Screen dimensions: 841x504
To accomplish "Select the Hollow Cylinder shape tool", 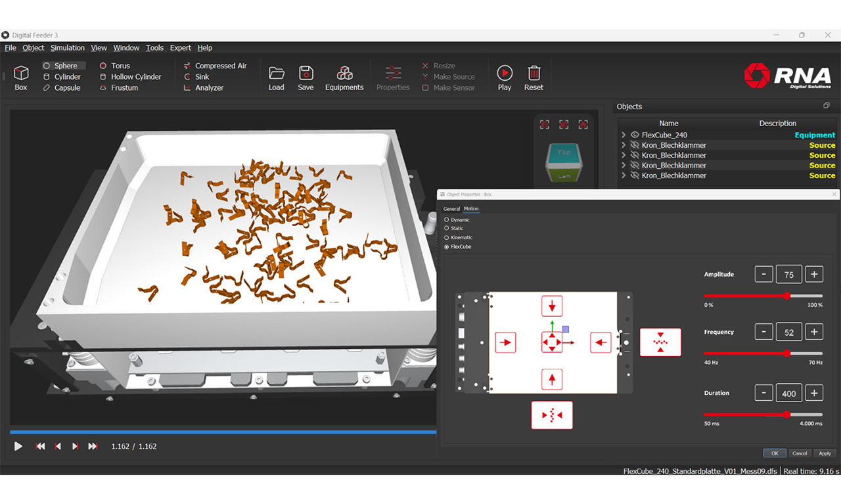I will tap(130, 77).
